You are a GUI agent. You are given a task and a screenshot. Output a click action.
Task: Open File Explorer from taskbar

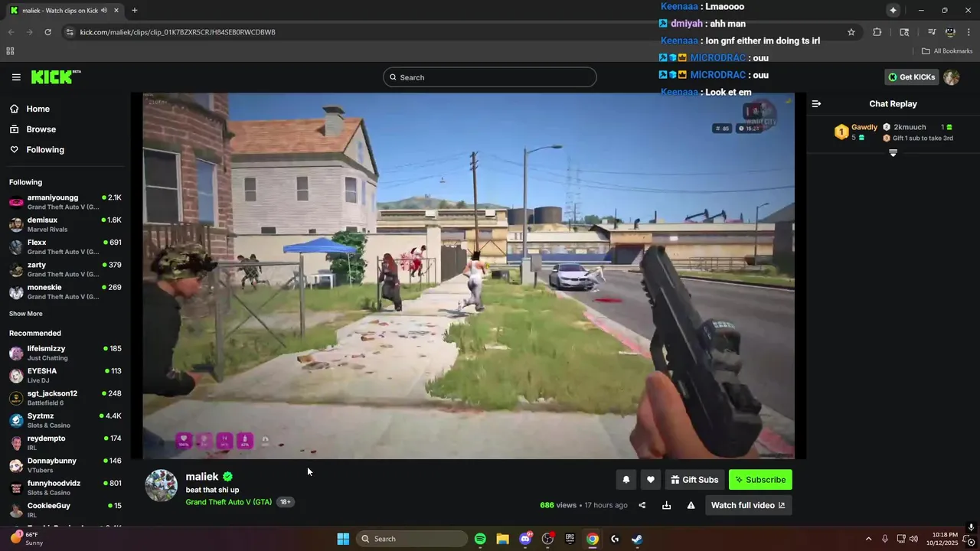tap(502, 539)
